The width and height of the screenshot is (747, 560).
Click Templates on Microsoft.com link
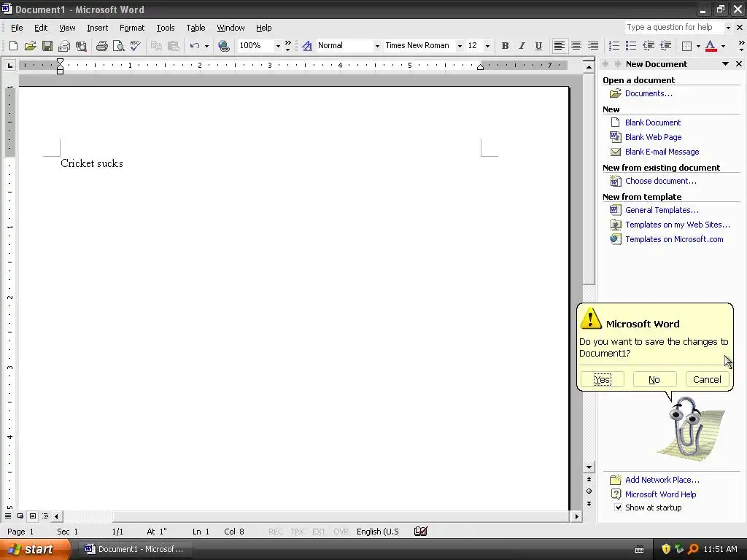pos(674,239)
